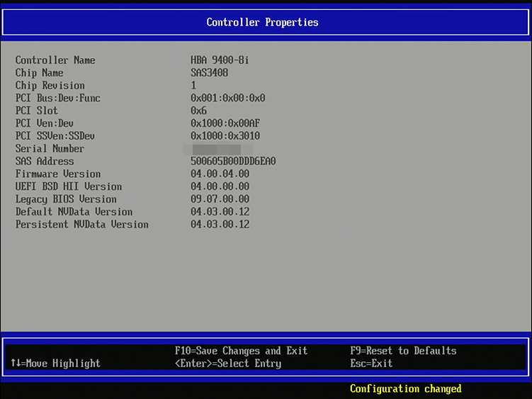Click F9=Reset to Defaults hint
The width and height of the screenshot is (532, 399).
[x=403, y=351]
